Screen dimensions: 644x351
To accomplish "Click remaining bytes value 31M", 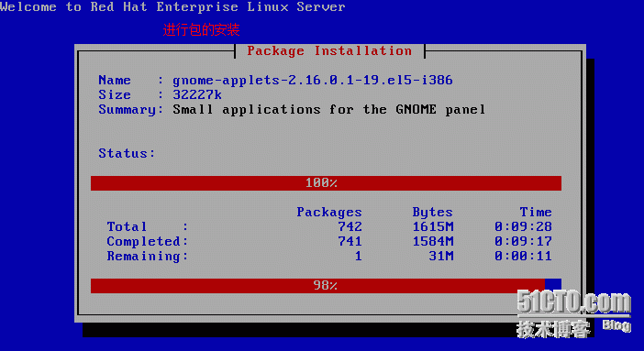I will click(x=441, y=257).
